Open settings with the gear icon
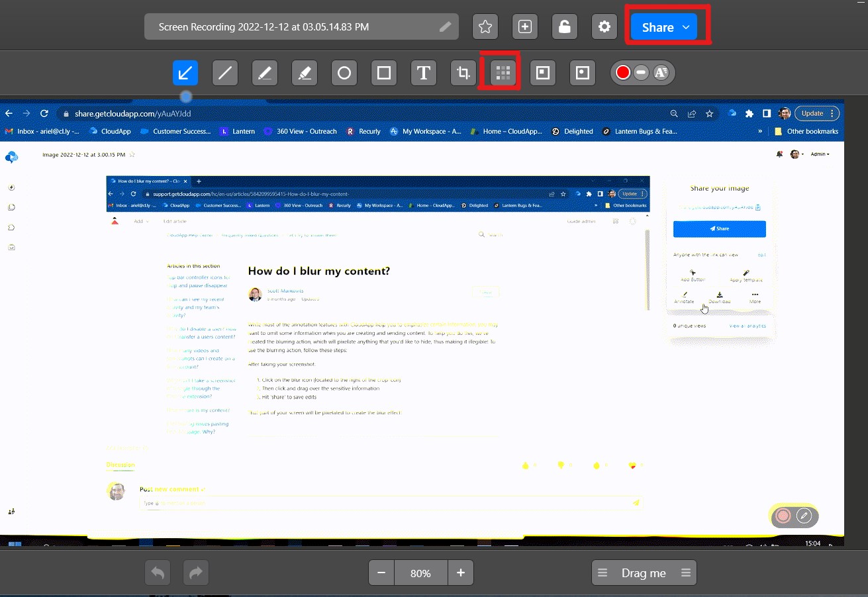 pyautogui.click(x=604, y=27)
